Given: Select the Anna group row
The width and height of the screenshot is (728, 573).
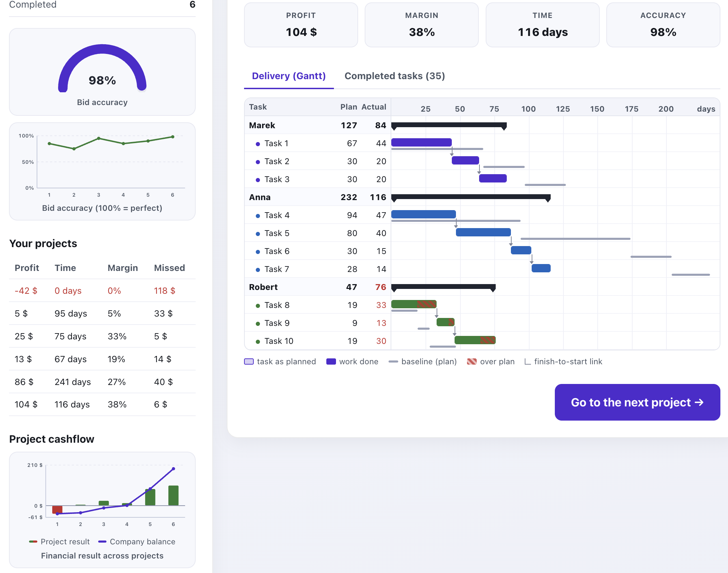Looking at the screenshot, I should pyautogui.click(x=482, y=197).
